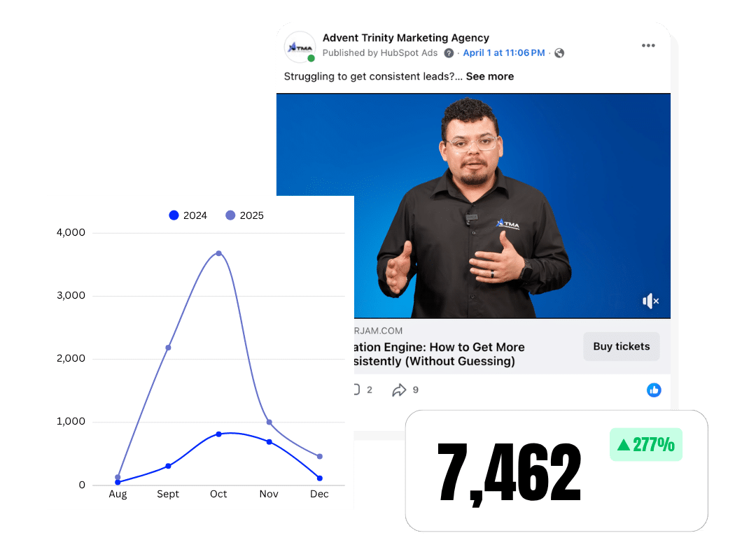Screen dimensions: 756x554
Task: Unmute the video with the speaker icon
Action: (x=650, y=301)
